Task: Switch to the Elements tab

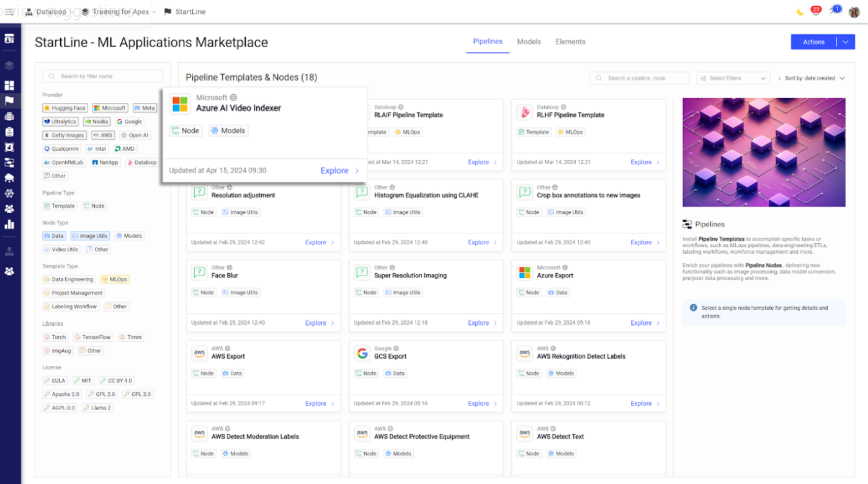Action: (570, 42)
